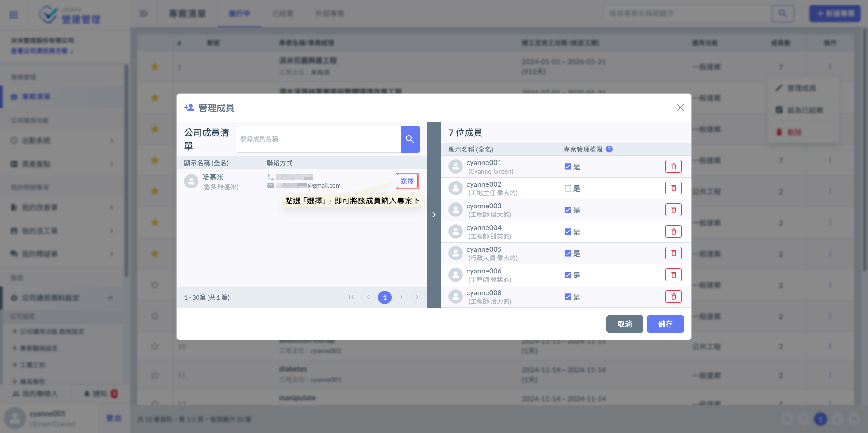Delete cyanne008 from the member list
This screenshot has width=868, height=433.
click(673, 297)
